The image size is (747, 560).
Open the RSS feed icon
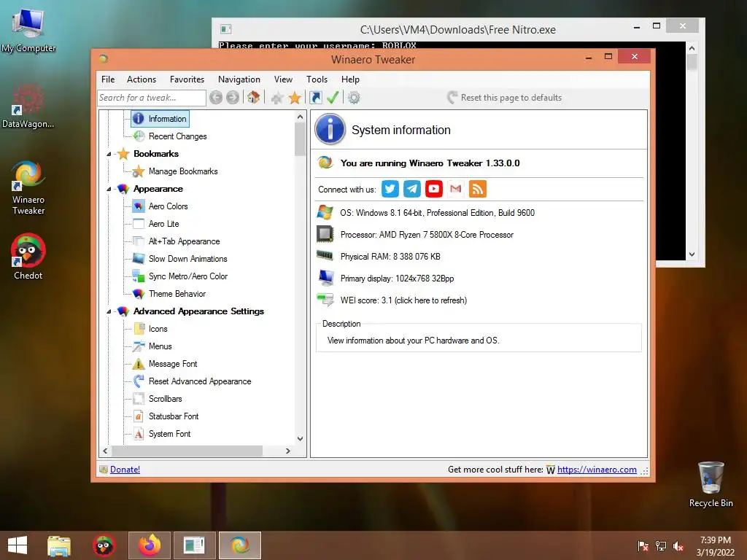(x=478, y=189)
